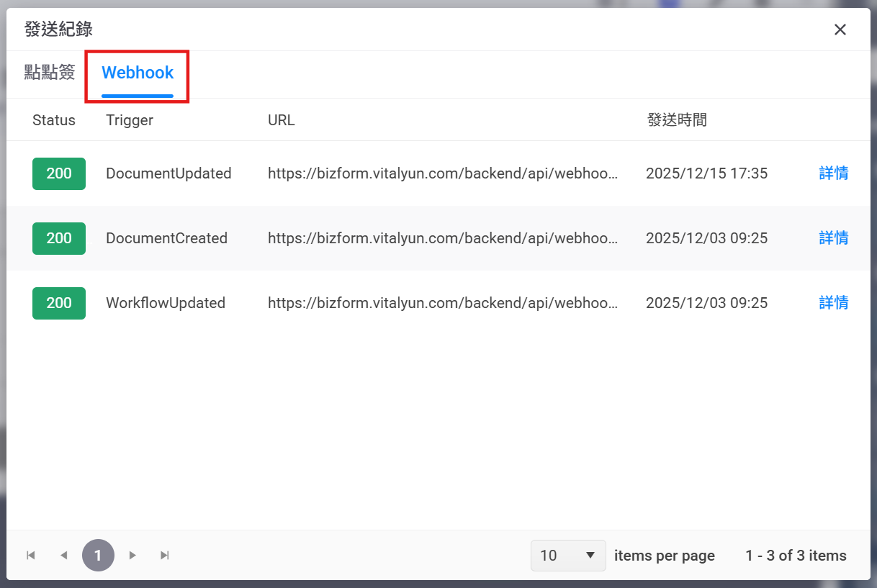The height and width of the screenshot is (588, 877).
Task: Close the 發送紀錄 dialog
Action: click(x=840, y=30)
